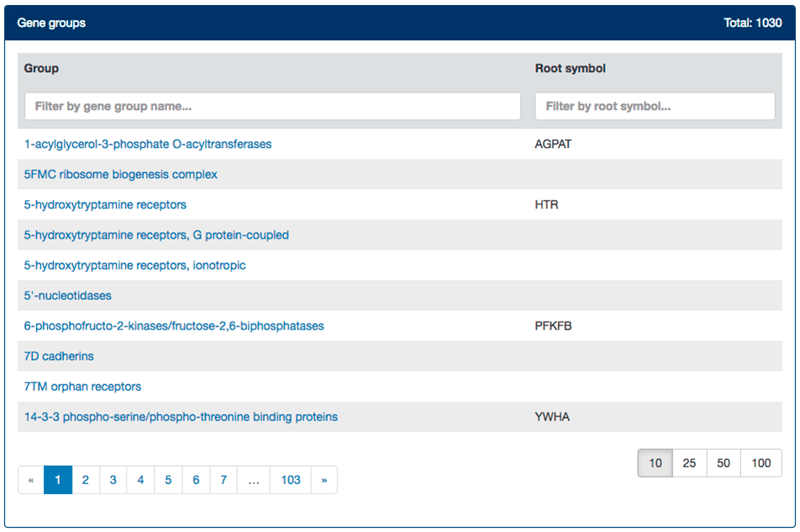Go to the next page with »
The height and width of the screenshot is (532, 800).
coord(324,480)
